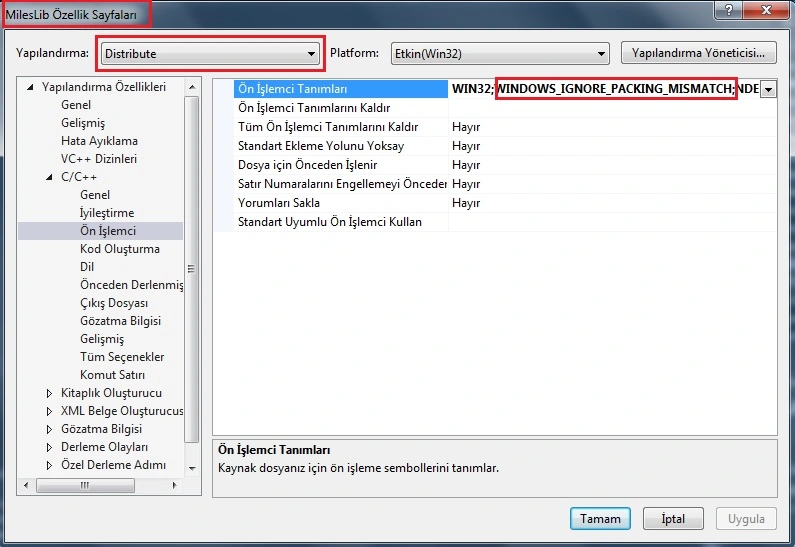This screenshot has height=547, width=795.
Task: Click the Yapılandırma Yöneticisi button
Action: click(698, 52)
